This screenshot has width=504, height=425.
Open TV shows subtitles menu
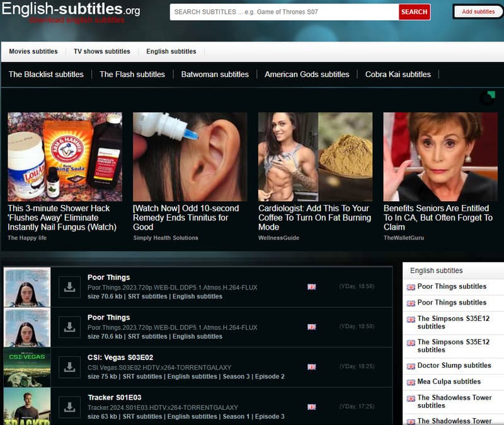(x=102, y=52)
